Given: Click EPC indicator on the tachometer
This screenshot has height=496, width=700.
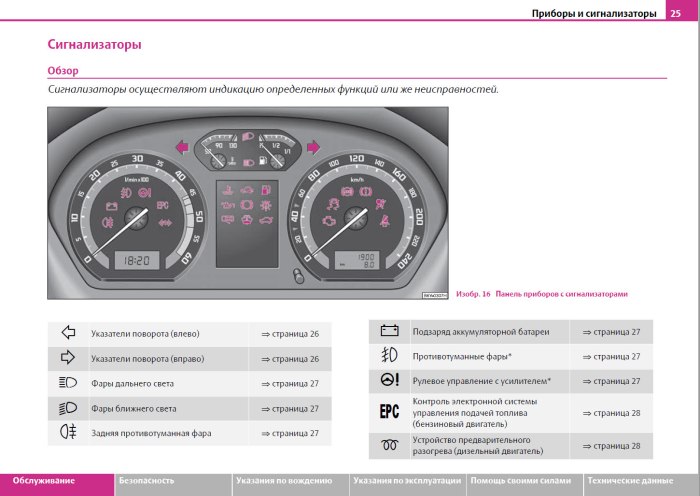Looking at the screenshot, I should tap(162, 205).
